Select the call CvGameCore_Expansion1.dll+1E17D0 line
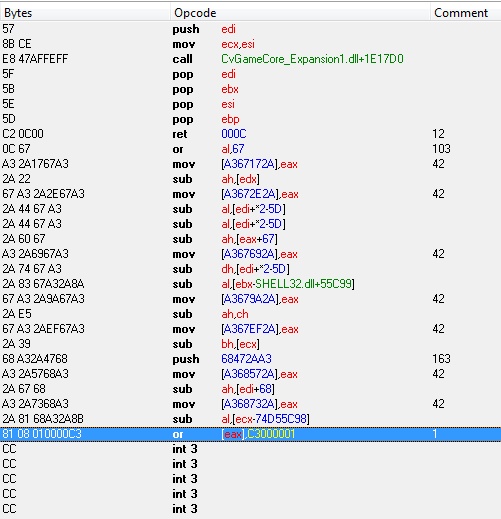 [250, 59]
